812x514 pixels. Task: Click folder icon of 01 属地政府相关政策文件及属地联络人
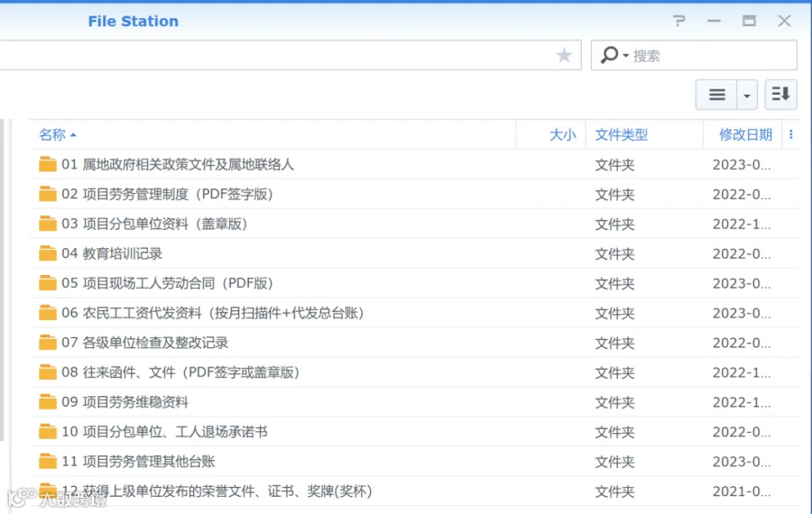[48, 164]
